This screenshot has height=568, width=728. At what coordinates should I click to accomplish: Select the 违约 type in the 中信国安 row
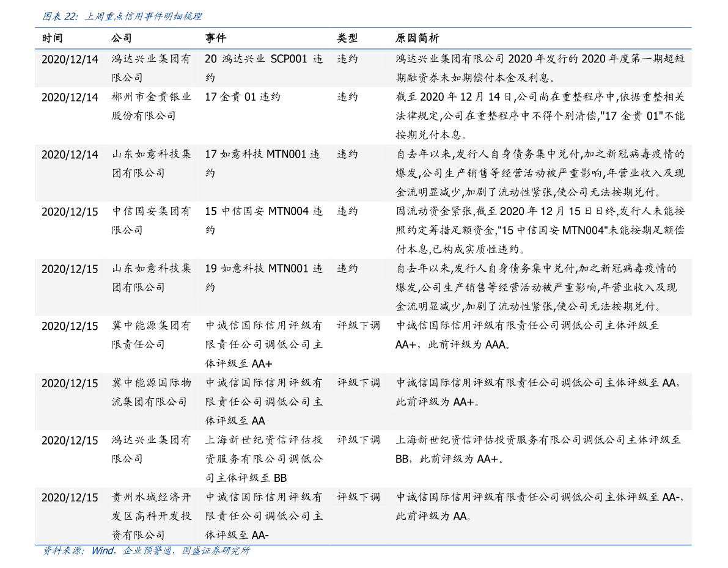point(347,211)
